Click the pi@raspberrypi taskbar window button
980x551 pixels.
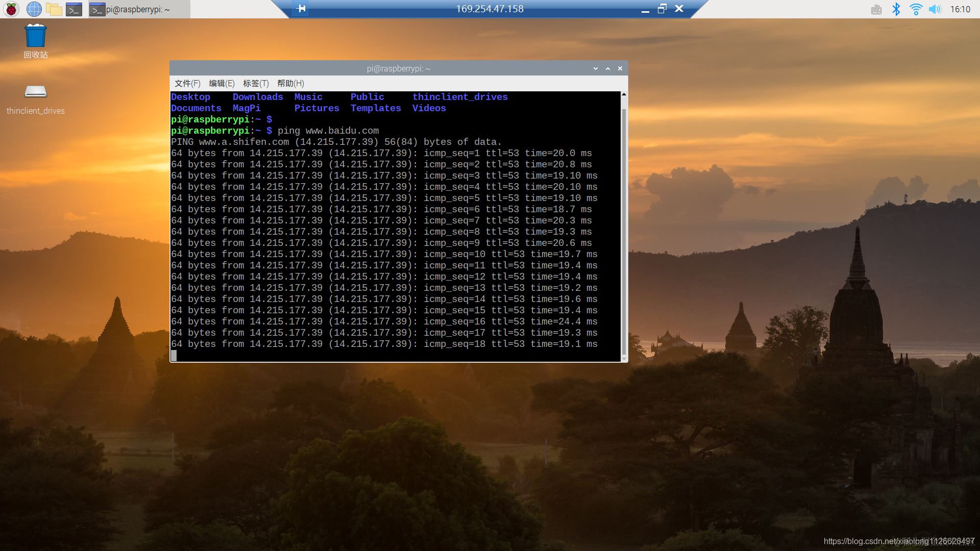(139, 9)
